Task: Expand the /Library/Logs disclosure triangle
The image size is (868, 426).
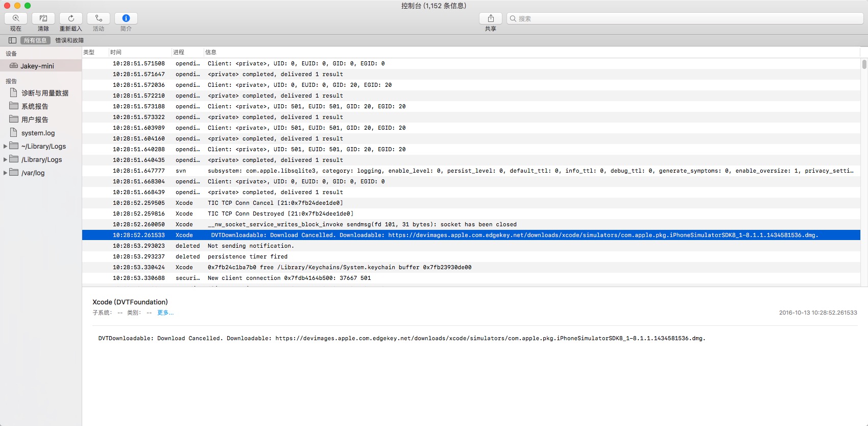Action: (5, 159)
